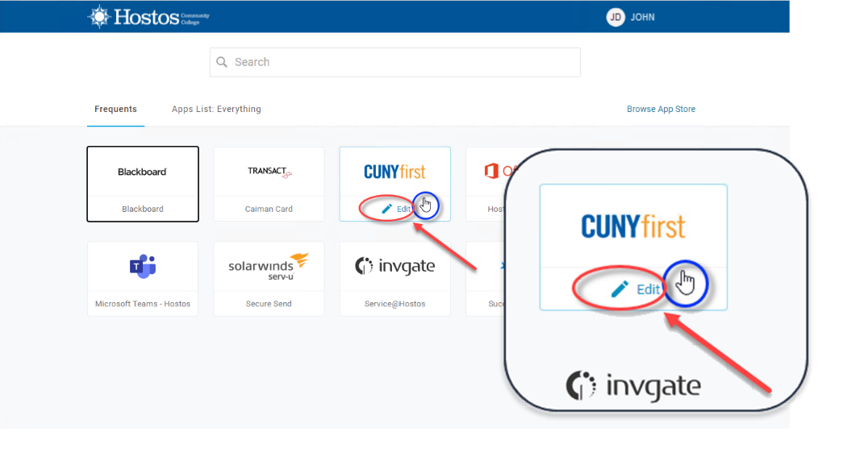Viewport: 868px width, 469px height.
Task: Click Edit on the small CUNYfirst tile
Action: tap(403, 209)
